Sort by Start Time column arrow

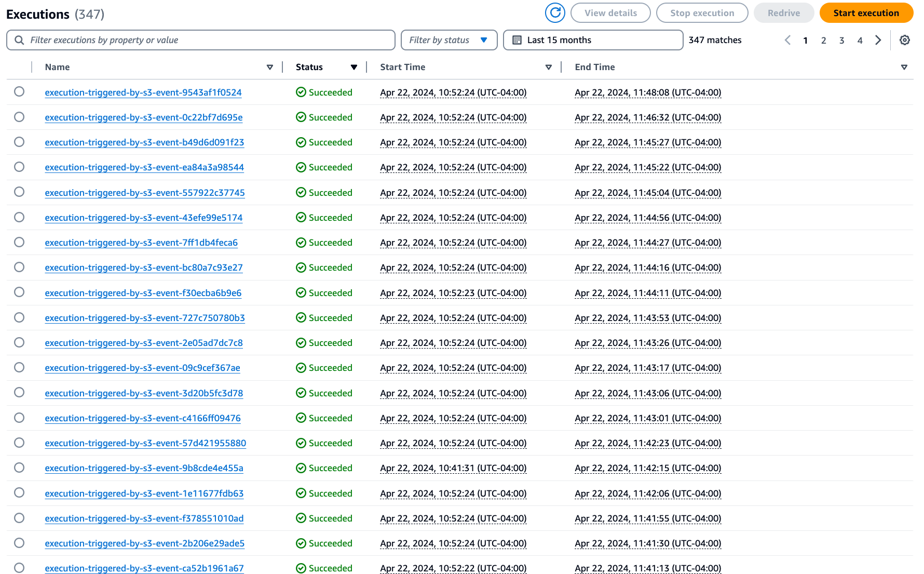pyautogui.click(x=549, y=67)
